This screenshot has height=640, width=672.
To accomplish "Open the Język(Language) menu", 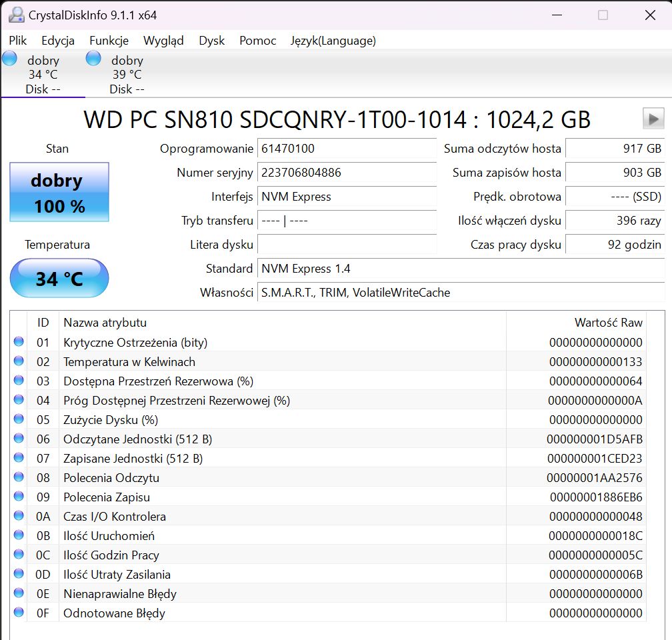I will 333,41.
